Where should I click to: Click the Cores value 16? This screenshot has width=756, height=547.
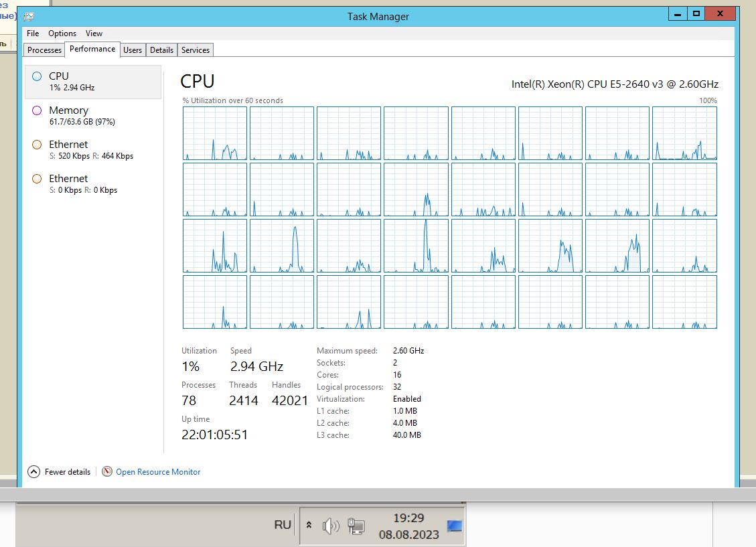point(397,374)
